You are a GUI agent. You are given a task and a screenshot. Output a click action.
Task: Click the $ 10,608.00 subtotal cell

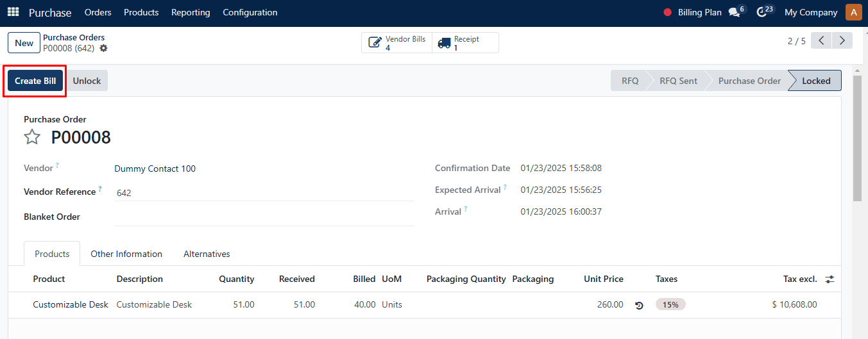coord(794,304)
